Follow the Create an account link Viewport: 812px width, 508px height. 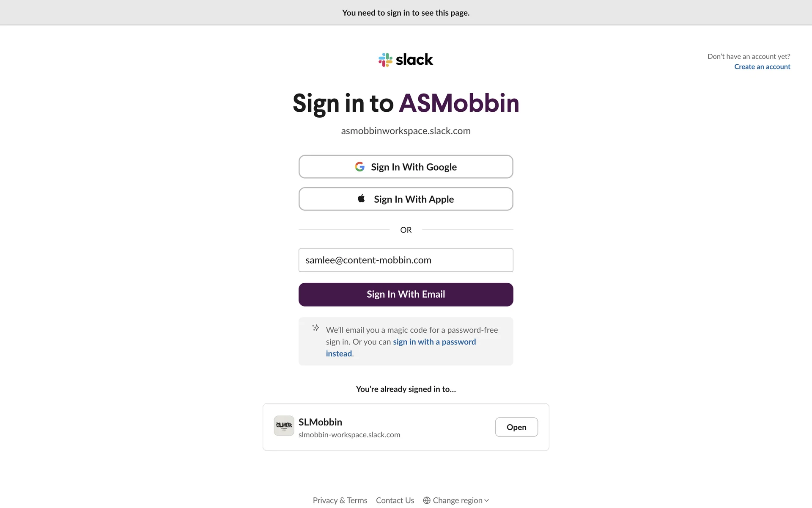(762, 66)
